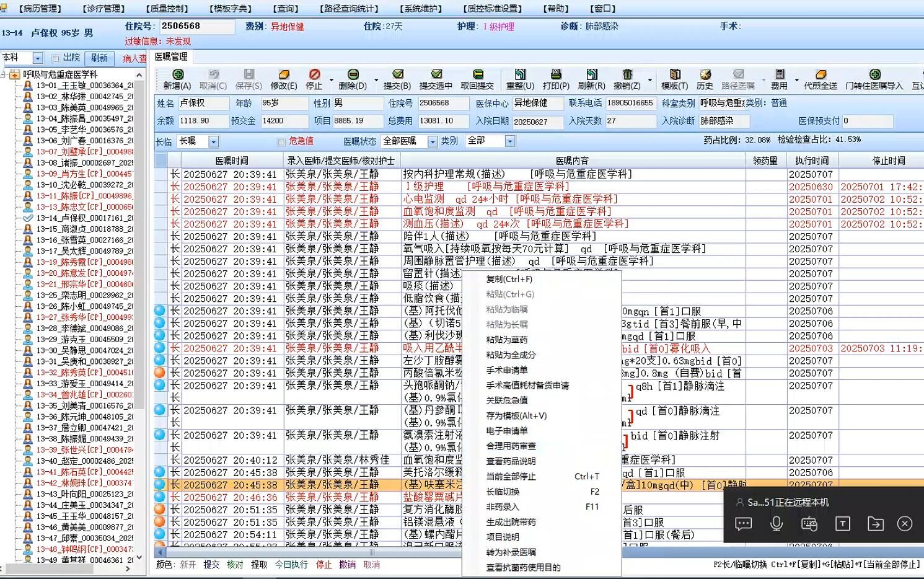Select the 医嘱管理 tab
This screenshot has width=924, height=579.
[171, 57]
